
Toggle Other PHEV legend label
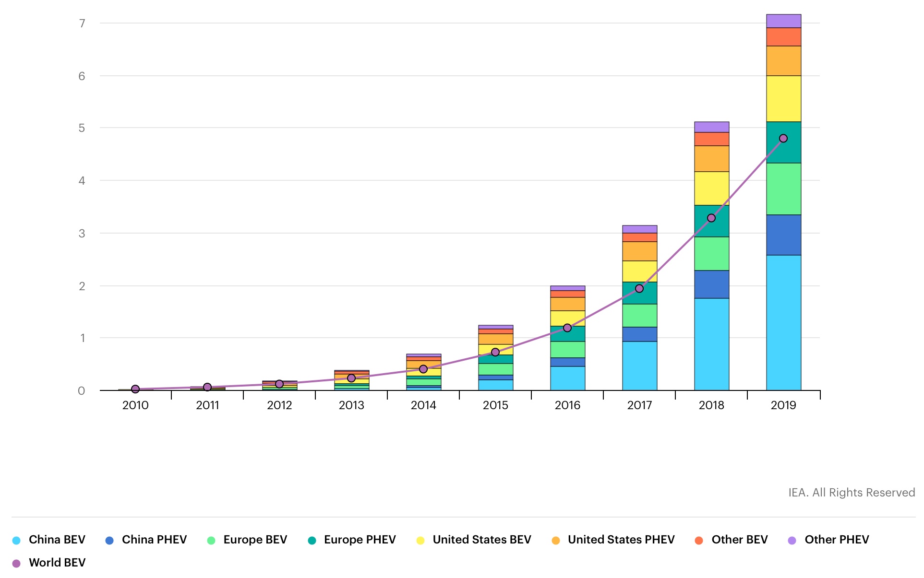click(836, 540)
